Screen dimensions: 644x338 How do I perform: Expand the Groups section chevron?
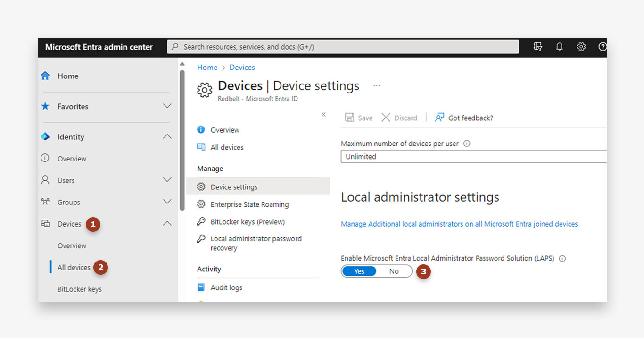point(167,202)
